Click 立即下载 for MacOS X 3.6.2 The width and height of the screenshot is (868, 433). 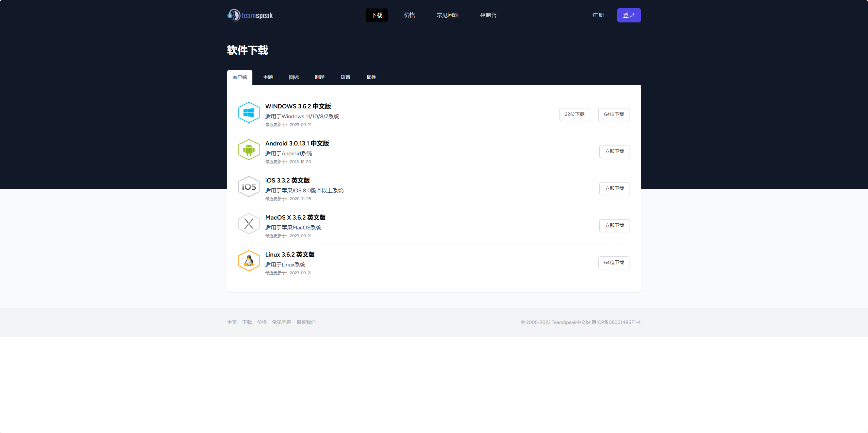pyautogui.click(x=615, y=226)
